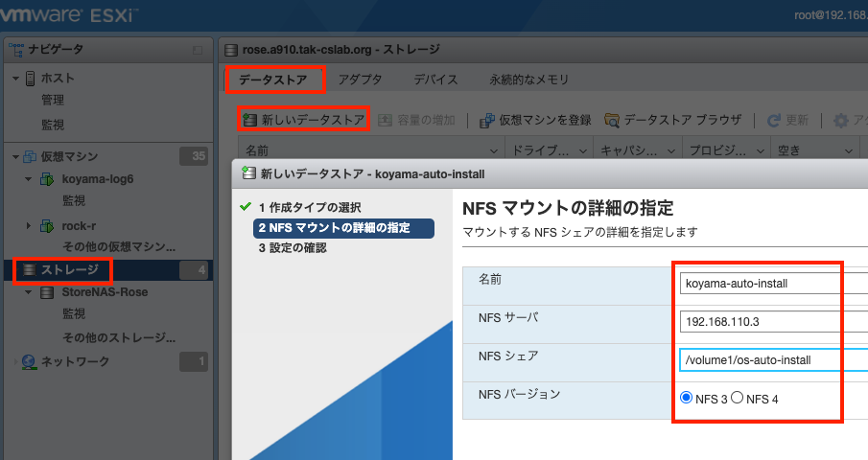The height and width of the screenshot is (460, 868).
Task: Open 監視 under ホスト
Action: pyautogui.click(x=53, y=125)
